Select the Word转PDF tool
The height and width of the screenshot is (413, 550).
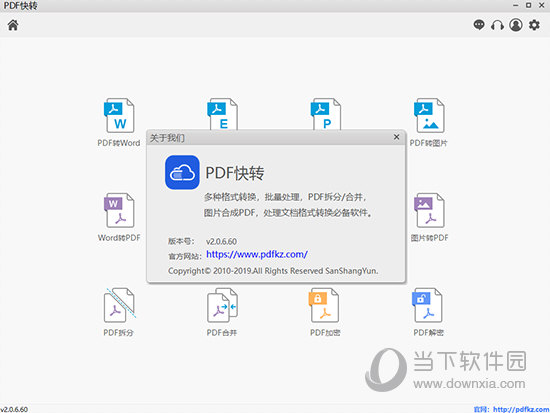tap(119, 217)
